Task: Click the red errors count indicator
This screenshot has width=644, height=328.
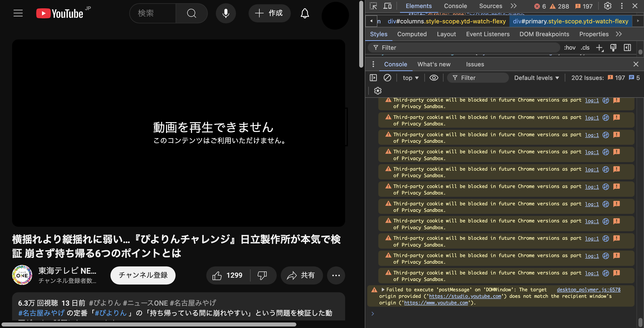Action: click(540, 6)
